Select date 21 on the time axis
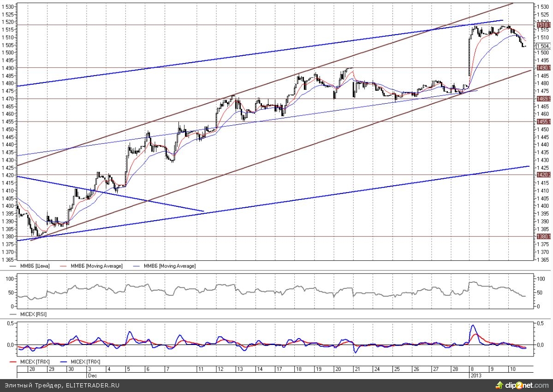The image size is (553, 392). [357, 369]
